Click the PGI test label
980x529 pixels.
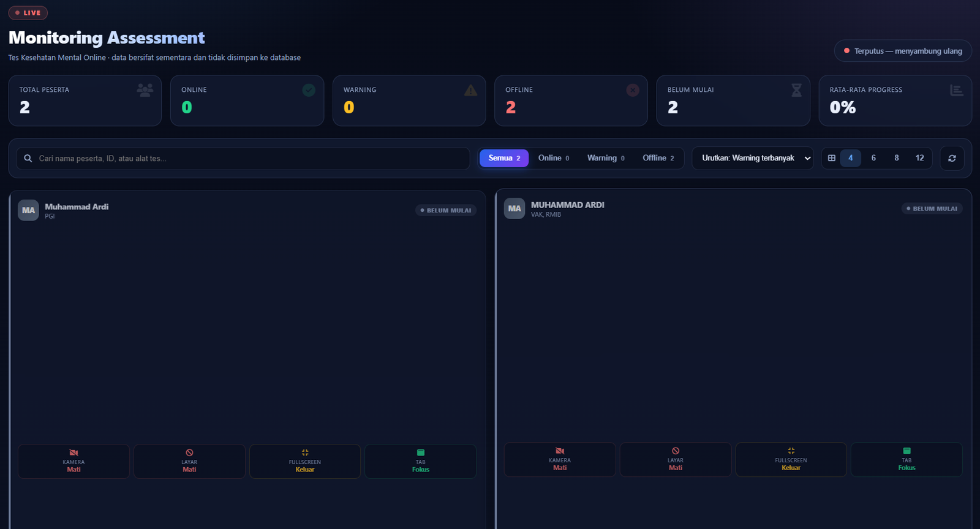(x=50, y=216)
